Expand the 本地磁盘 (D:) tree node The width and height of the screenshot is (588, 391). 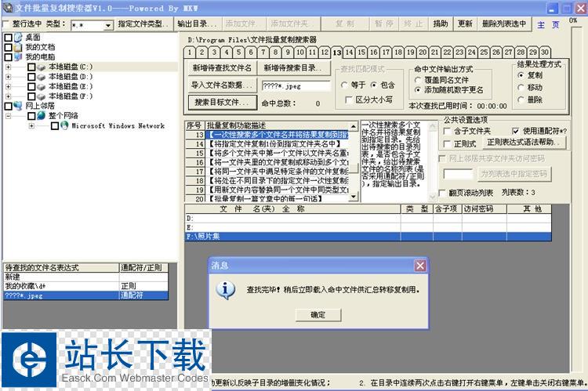(x=9, y=77)
